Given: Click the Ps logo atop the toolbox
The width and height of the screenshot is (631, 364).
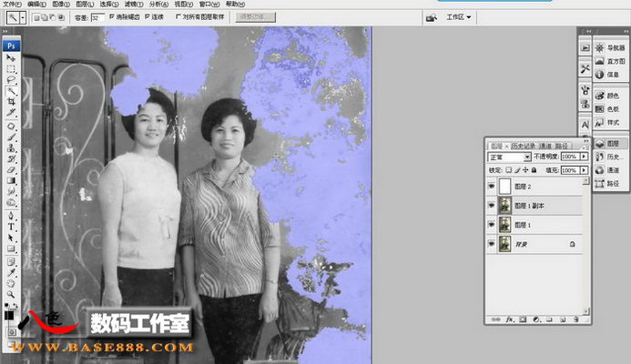Looking at the screenshot, I should (x=11, y=45).
